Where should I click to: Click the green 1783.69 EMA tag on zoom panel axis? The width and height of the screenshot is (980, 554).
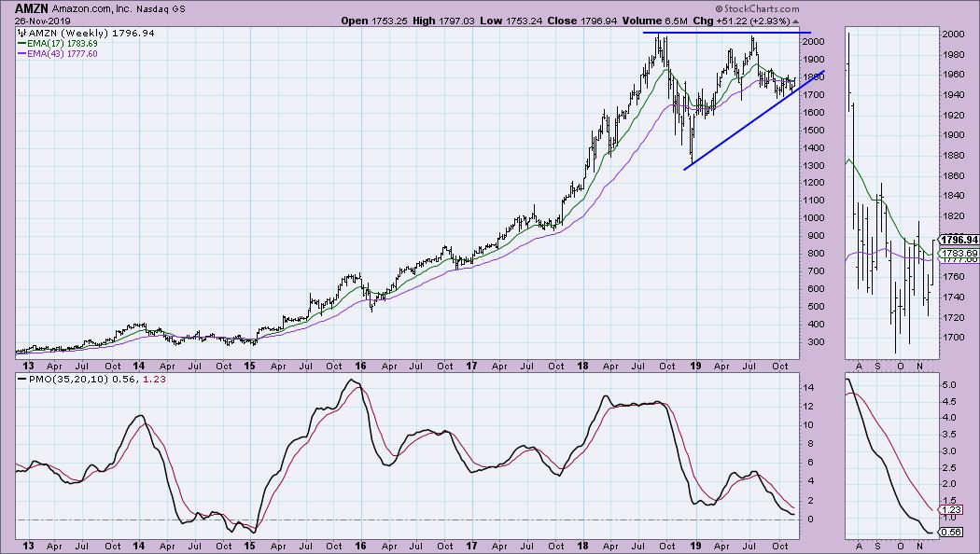959,253
